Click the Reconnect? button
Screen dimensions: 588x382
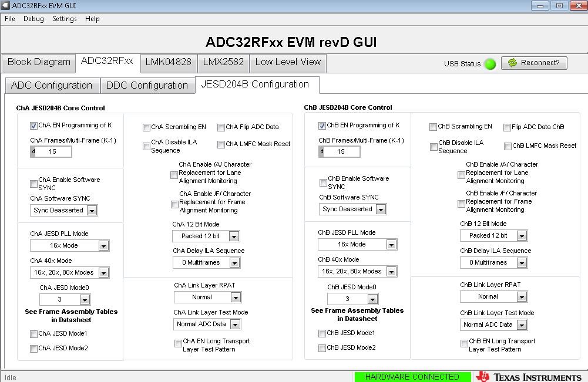(x=534, y=63)
